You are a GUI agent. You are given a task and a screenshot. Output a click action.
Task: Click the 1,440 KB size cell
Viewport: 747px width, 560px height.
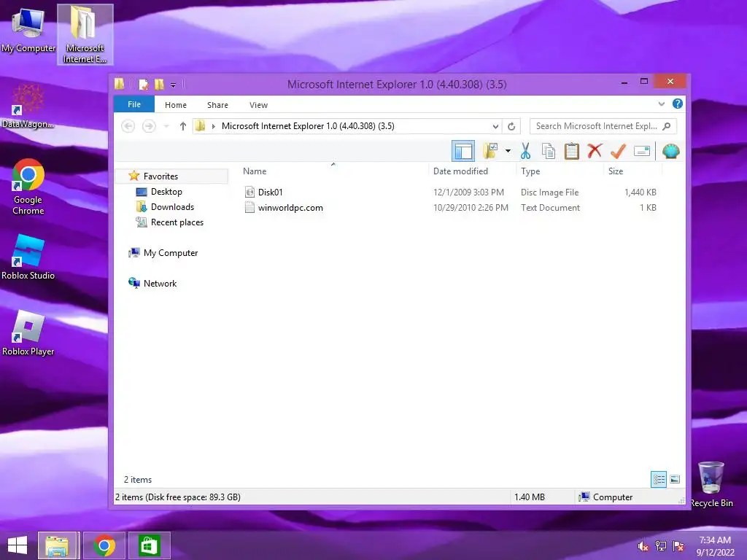[x=640, y=192]
